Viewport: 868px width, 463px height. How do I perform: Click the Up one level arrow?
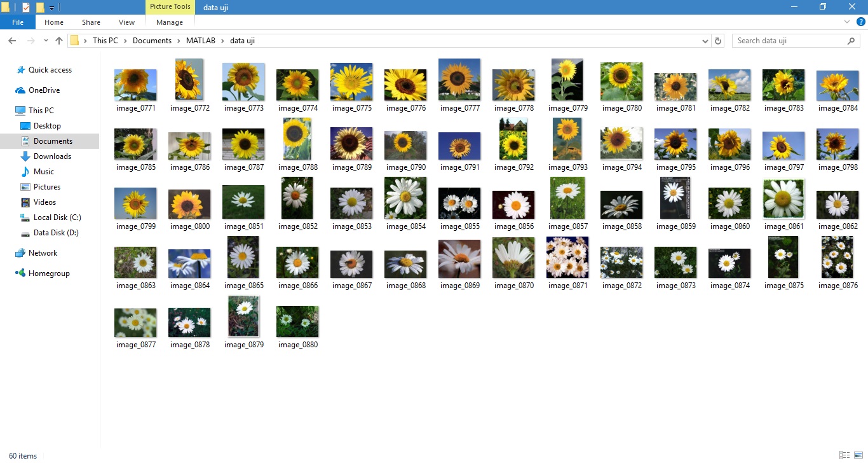[59, 41]
